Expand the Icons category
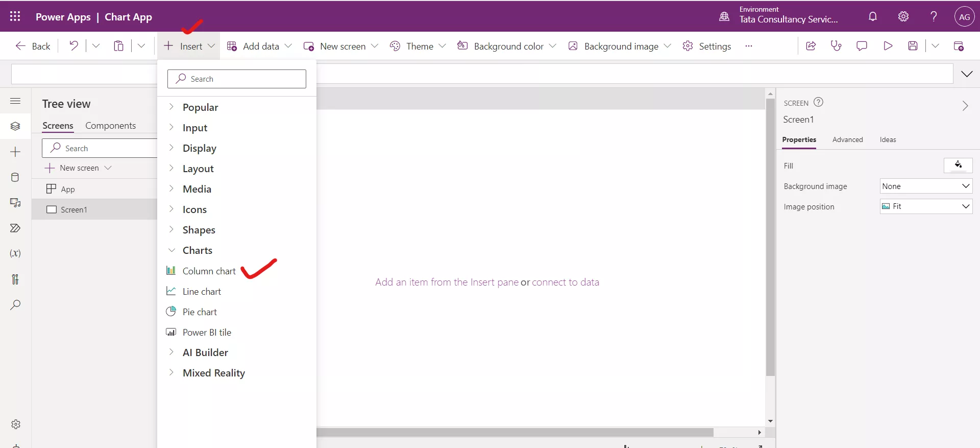 (x=171, y=209)
